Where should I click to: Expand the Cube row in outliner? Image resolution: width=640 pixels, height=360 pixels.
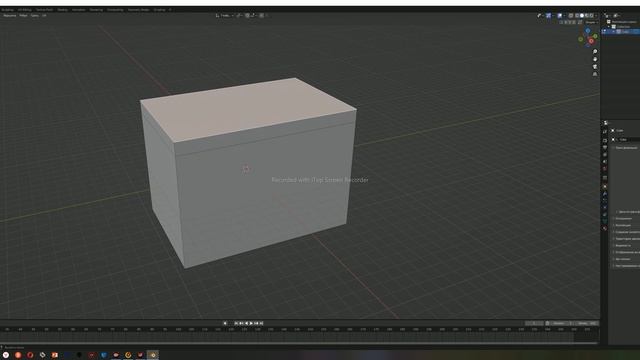(613, 31)
